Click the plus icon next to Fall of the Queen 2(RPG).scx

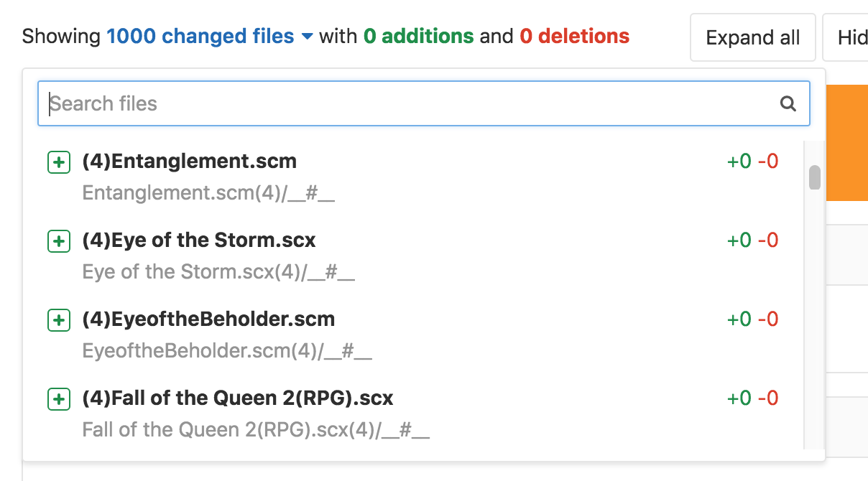point(58,399)
